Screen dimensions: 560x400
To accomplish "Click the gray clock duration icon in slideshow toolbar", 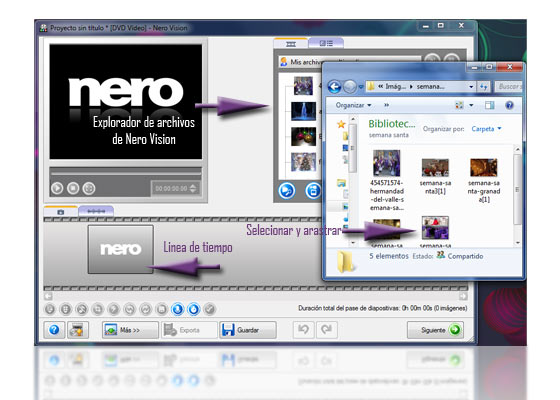I will click(x=50, y=309).
